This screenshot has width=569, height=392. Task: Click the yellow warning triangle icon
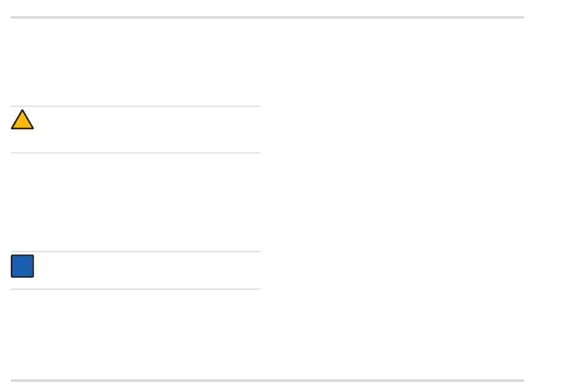[22, 120]
